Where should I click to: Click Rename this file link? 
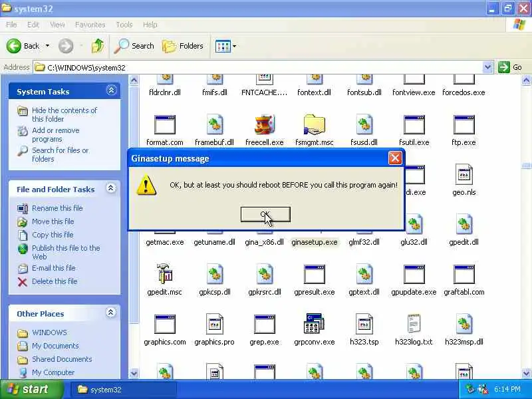point(57,208)
